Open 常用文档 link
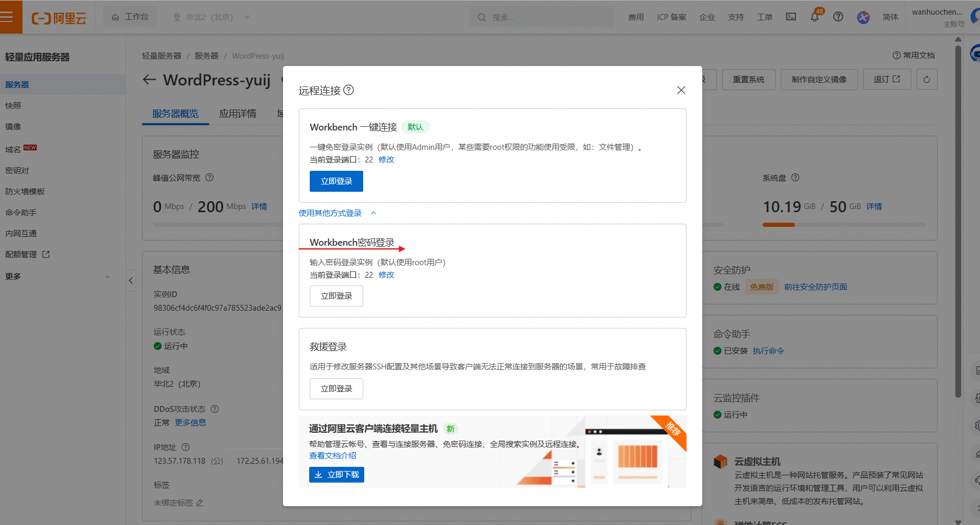The image size is (980, 525). click(x=913, y=55)
